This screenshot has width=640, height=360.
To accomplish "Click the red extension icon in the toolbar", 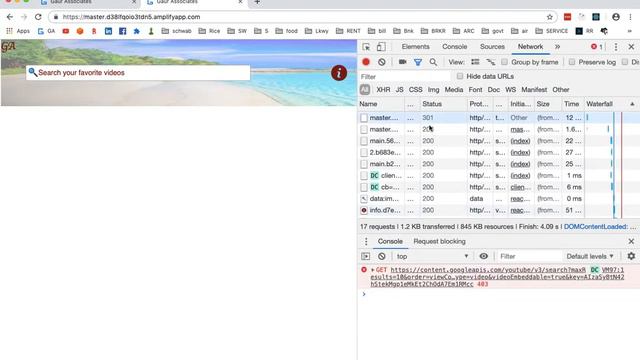I will (567, 17).
